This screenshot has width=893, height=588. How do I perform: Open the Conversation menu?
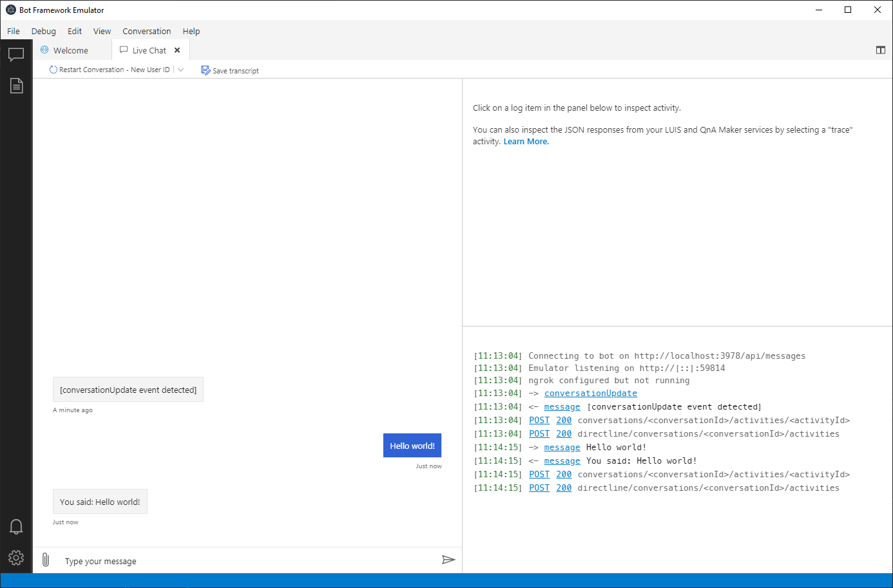(x=147, y=31)
